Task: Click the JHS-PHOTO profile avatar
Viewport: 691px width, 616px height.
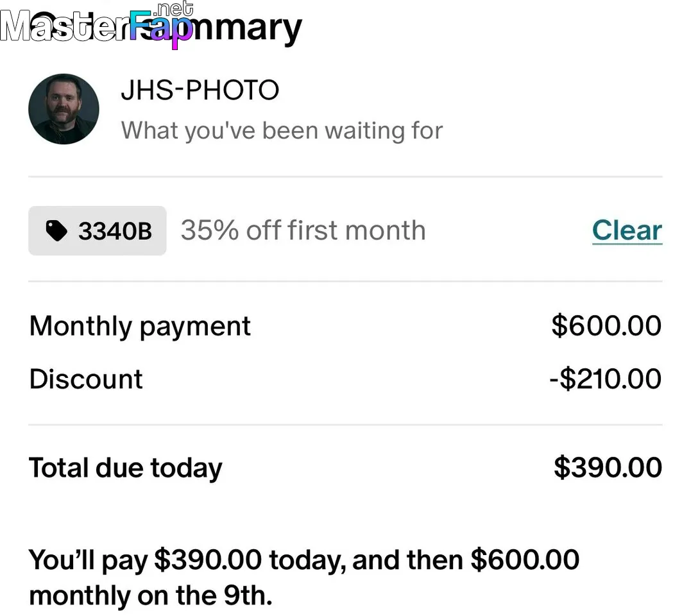Action: [64, 108]
